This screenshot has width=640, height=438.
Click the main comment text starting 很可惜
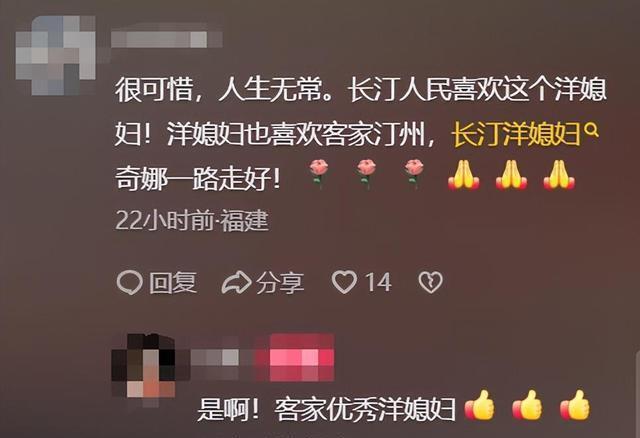(360, 134)
